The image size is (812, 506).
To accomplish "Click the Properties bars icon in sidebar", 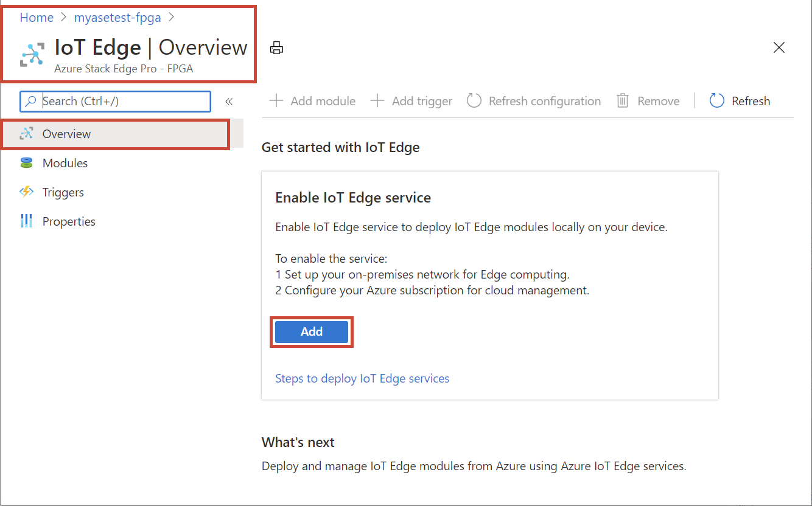I will 26,221.
